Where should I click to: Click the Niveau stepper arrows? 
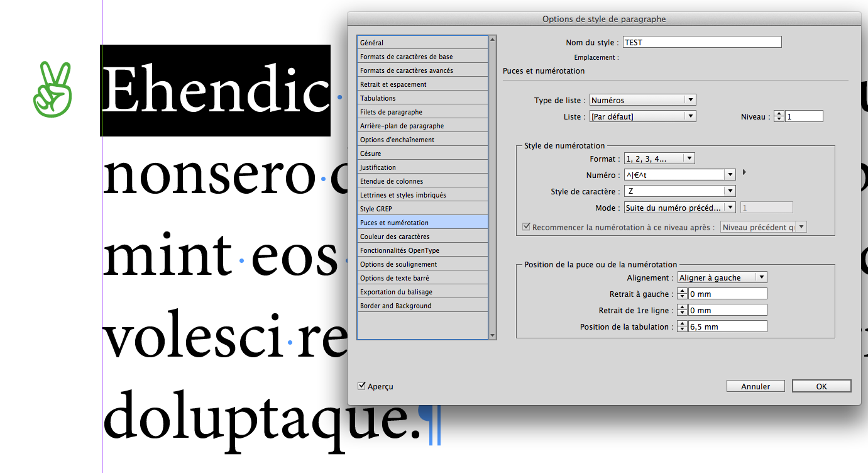tap(779, 116)
